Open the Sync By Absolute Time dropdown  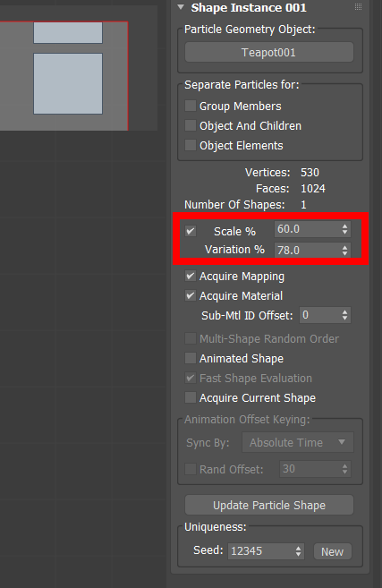point(298,442)
